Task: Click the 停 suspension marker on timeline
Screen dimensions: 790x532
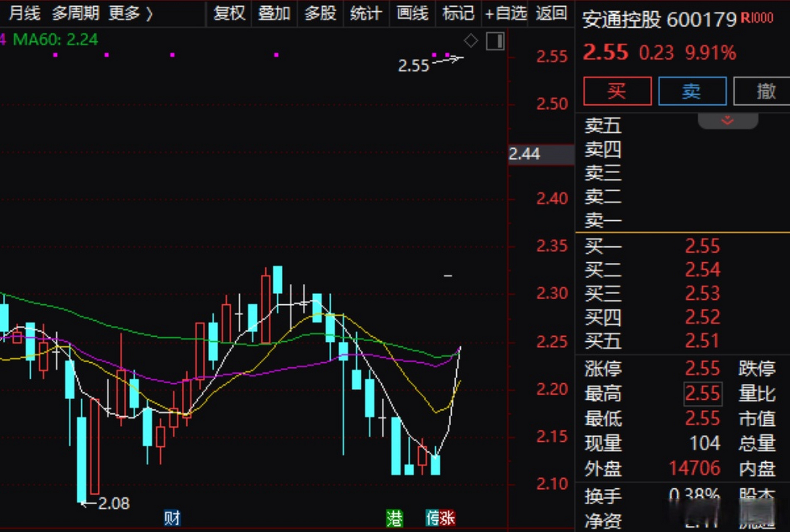Action: pyautogui.click(x=433, y=518)
